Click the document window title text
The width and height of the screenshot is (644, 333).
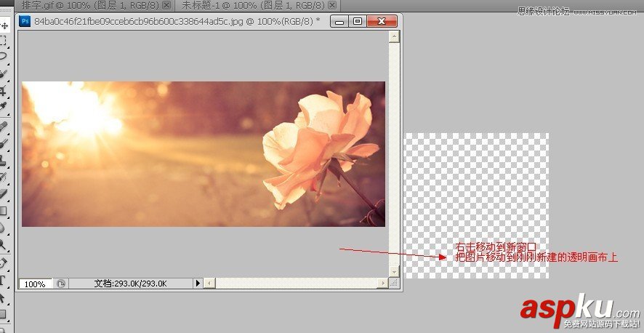177,21
